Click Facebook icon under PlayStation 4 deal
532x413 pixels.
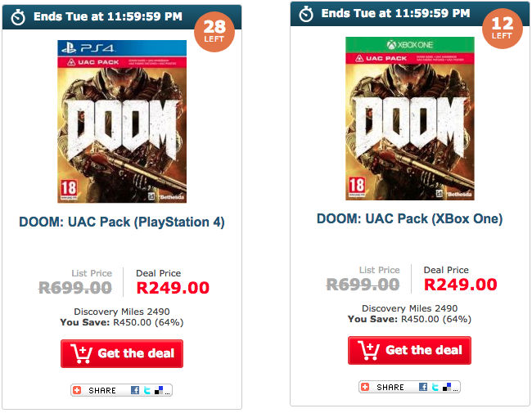(135, 390)
